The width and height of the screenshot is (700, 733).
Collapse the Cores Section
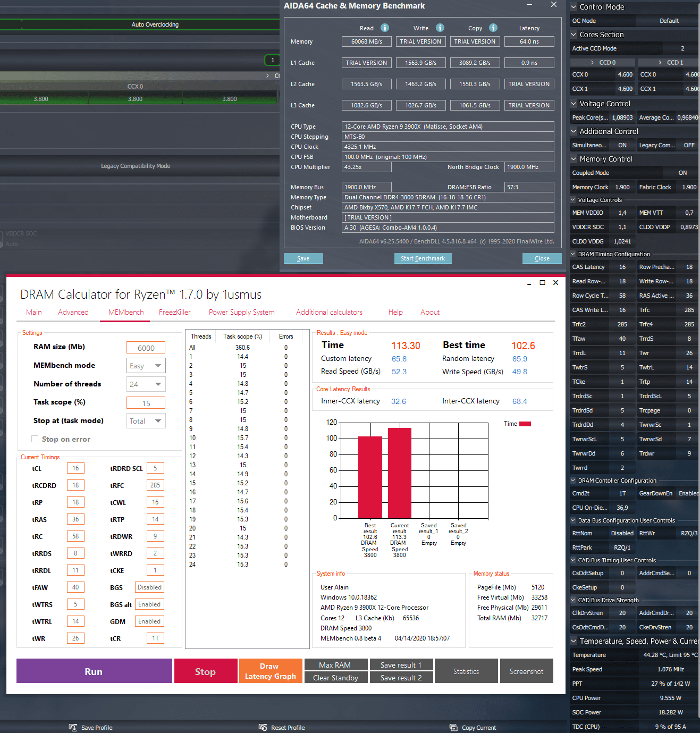tap(574, 35)
